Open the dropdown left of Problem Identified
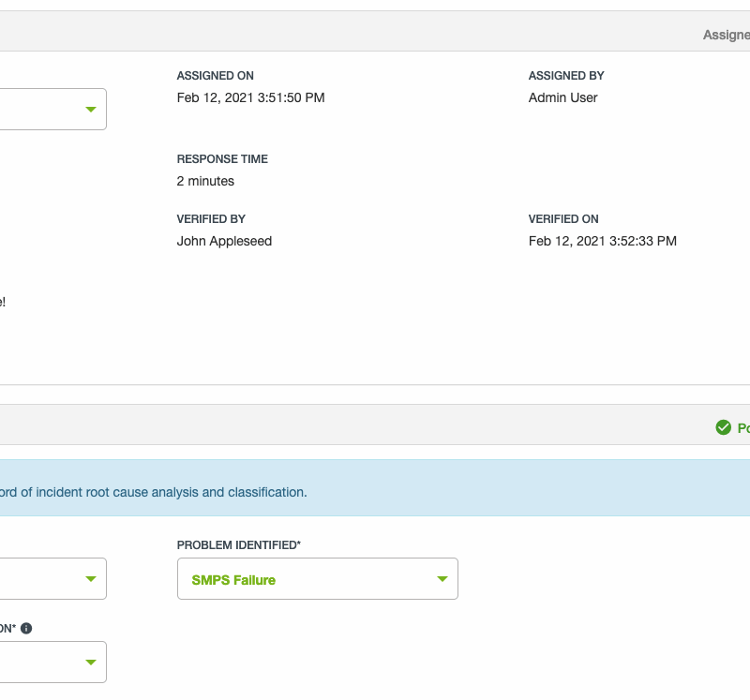This screenshot has height=700, width=750. [x=53, y=578]
